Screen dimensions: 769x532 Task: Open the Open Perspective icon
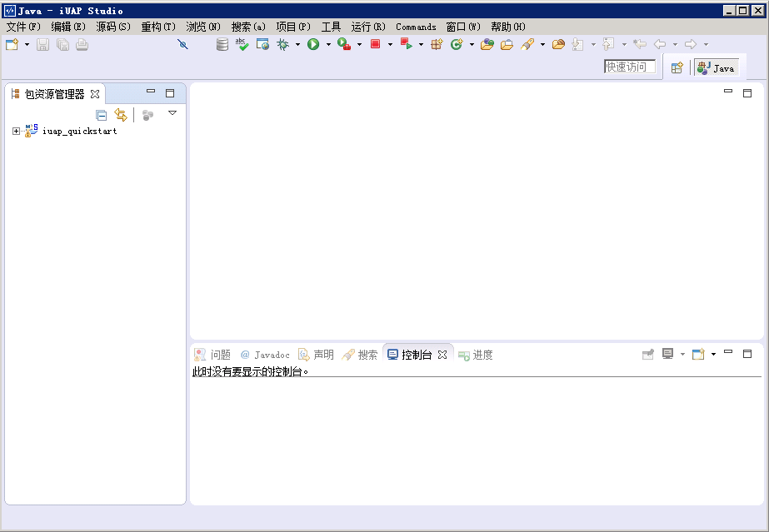(x=677, y=68)
